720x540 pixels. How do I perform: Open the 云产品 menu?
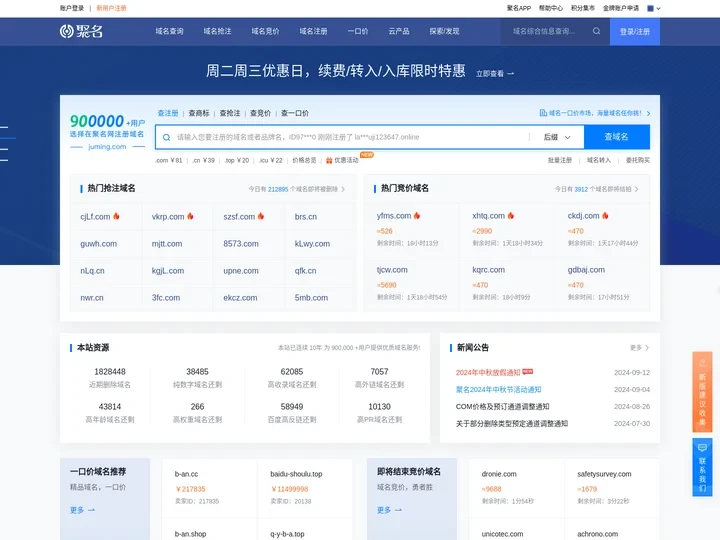coord(399,31)
